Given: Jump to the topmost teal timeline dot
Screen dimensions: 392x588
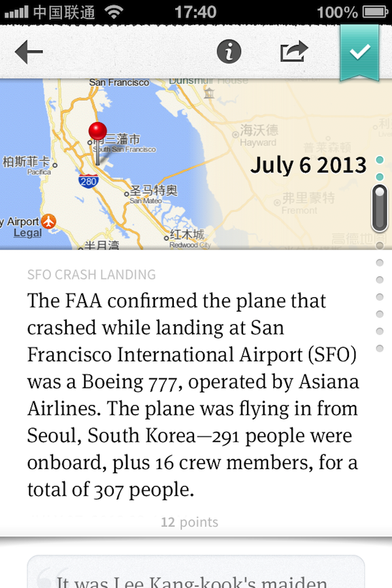Looking at the screenshot, I should pyautogui.click(x=380, y=160).
